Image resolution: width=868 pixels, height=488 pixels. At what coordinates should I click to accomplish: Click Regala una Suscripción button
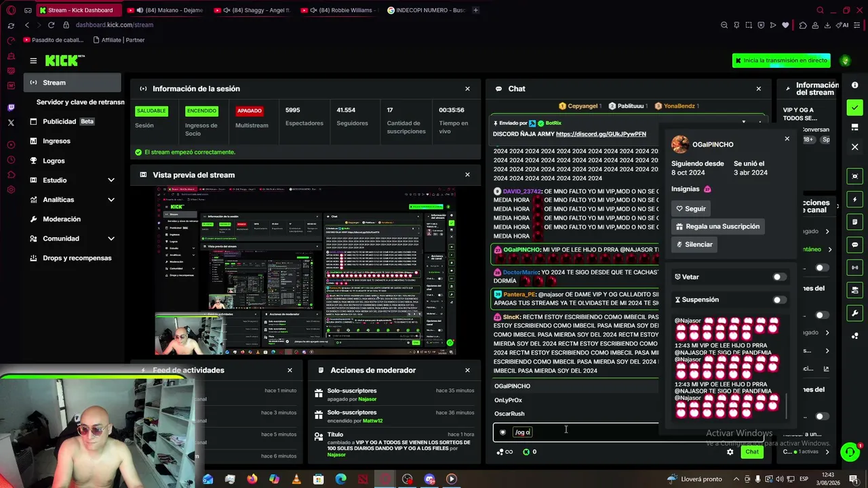click(717, 226)
